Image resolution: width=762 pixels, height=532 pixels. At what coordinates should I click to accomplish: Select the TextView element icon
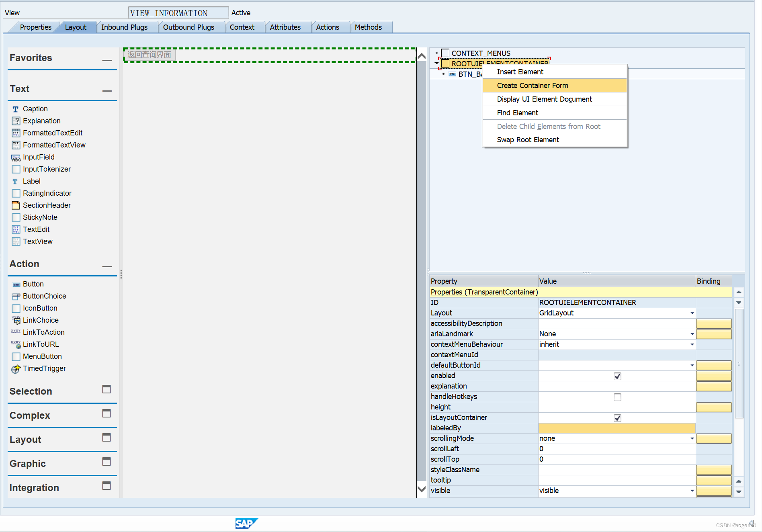[16, 241]
